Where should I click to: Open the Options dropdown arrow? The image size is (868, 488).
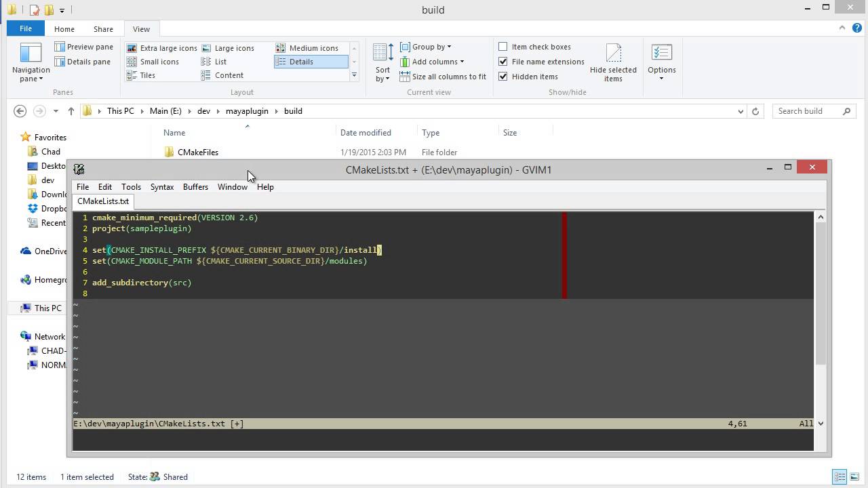661,79
